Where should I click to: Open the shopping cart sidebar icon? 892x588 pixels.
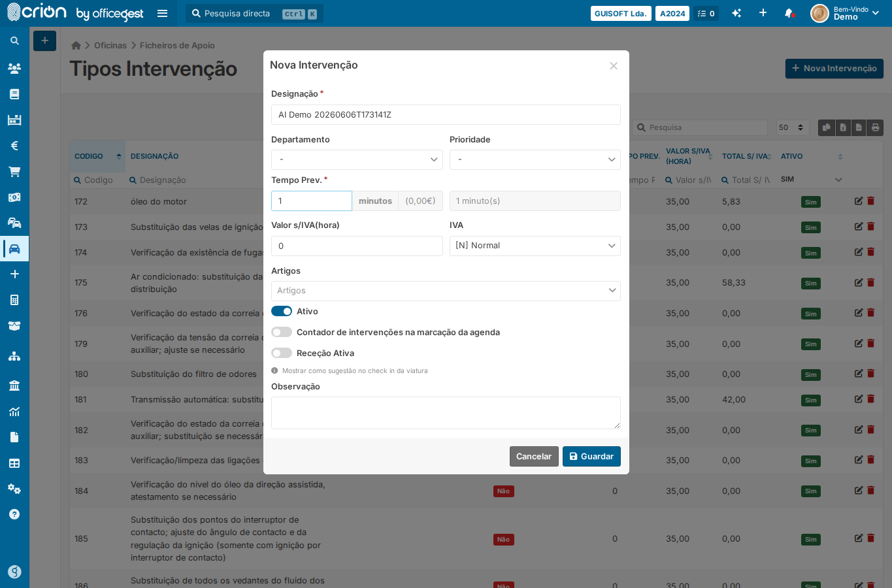(14, 171)
